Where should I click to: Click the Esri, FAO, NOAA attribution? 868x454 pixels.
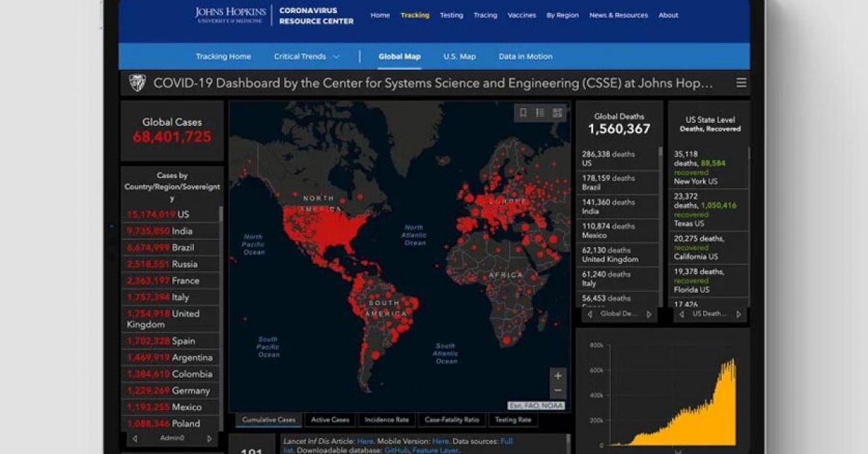pos(536,406)
